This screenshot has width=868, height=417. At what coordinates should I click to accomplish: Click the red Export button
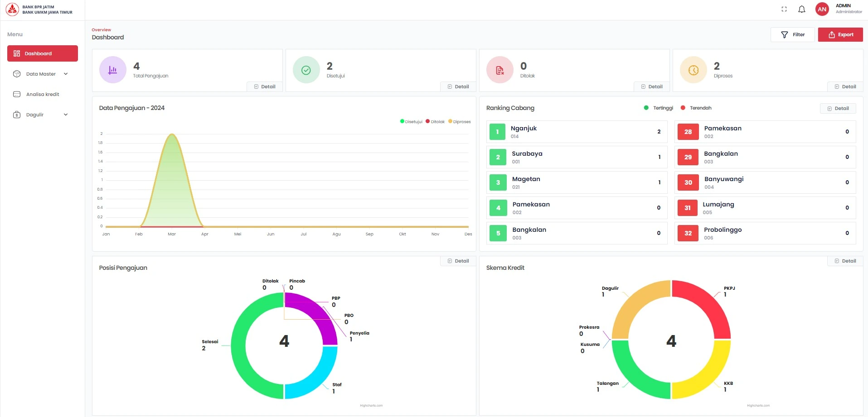[x=840, y=34]
